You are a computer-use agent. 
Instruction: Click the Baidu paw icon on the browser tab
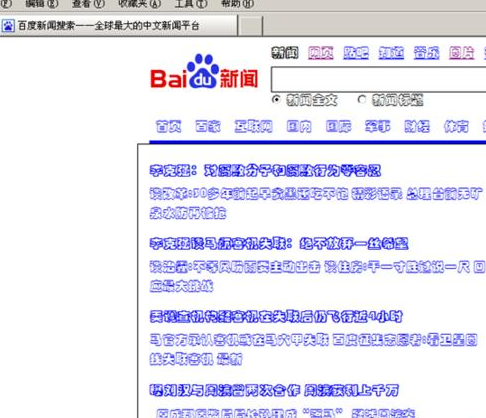(8, 26)
